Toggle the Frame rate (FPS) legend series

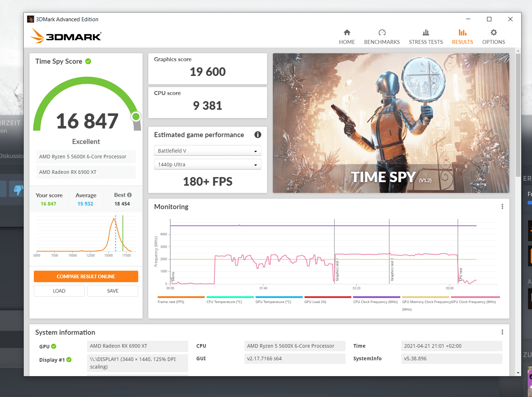pos(181,300)
